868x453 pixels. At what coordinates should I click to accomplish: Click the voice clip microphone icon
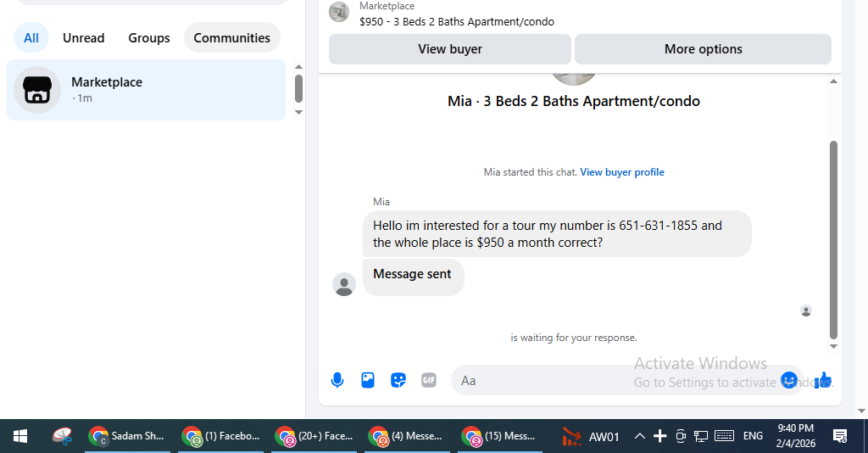tap(337, 380)
